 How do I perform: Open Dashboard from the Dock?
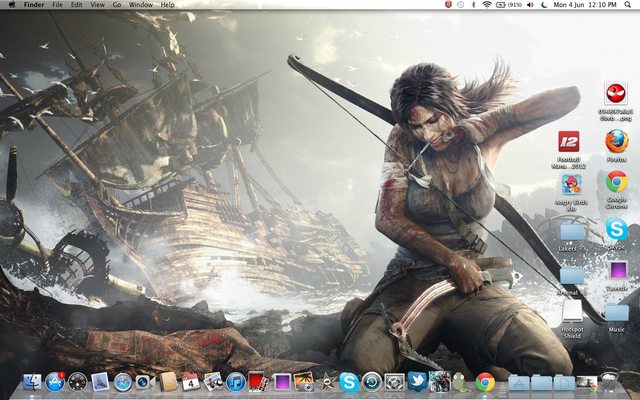[x=78, y=382]
